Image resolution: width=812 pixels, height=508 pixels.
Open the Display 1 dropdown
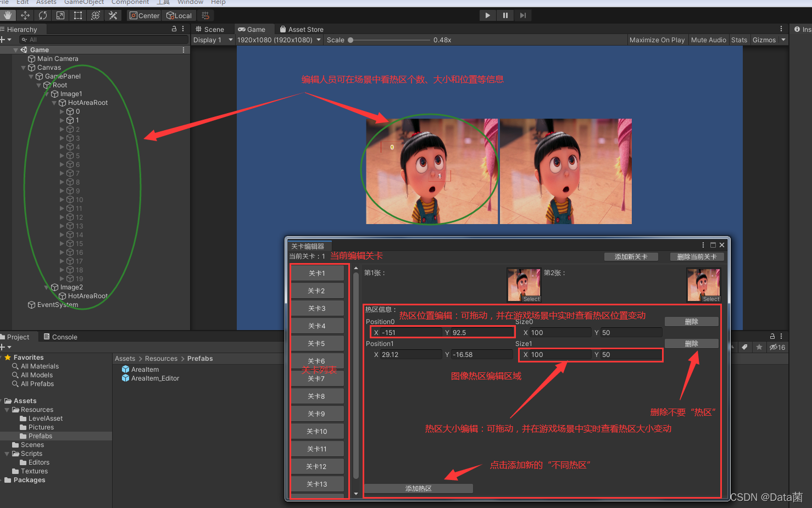213,40
